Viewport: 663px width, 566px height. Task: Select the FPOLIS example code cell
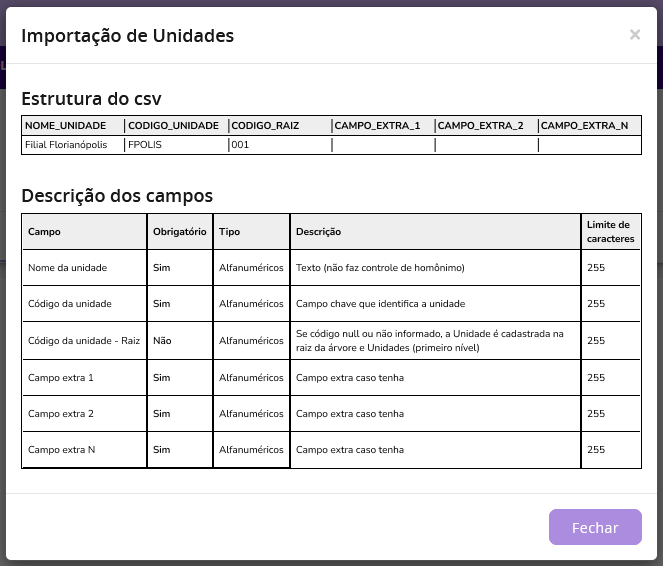145,145
